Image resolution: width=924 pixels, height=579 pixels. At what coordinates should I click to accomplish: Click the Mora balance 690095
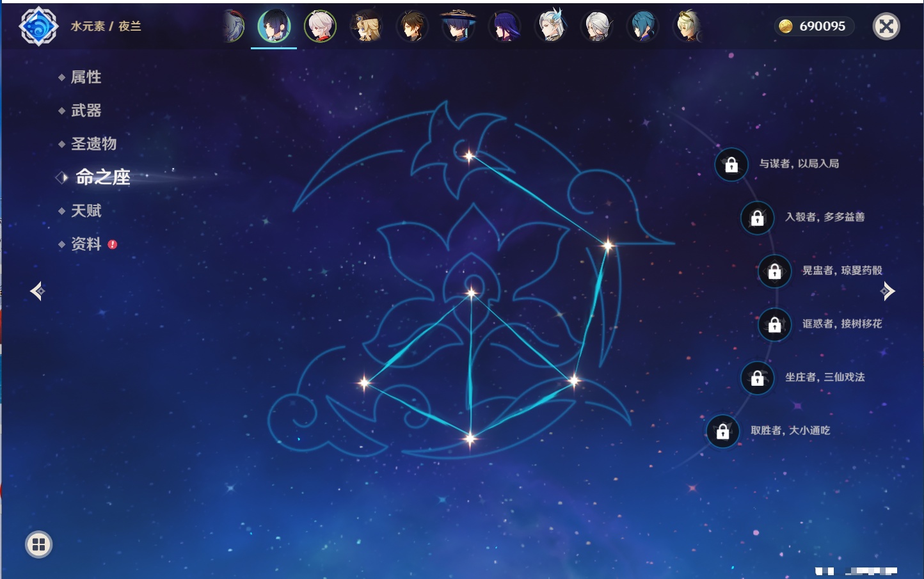(822, 26)
